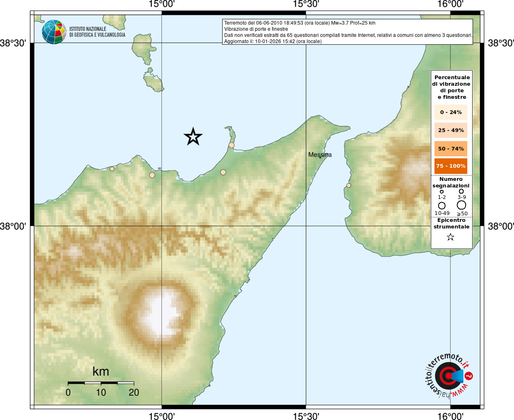Click the report circle west of the bay

click(152, 175)
